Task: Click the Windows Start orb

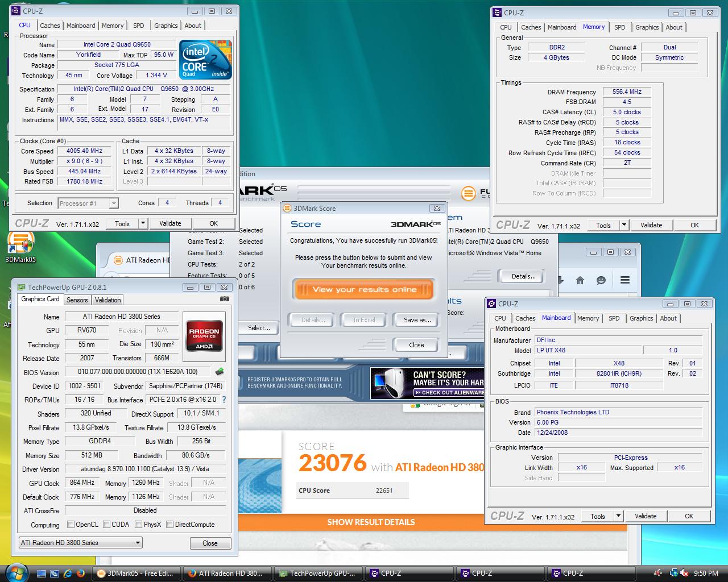Action: point(16,572)
